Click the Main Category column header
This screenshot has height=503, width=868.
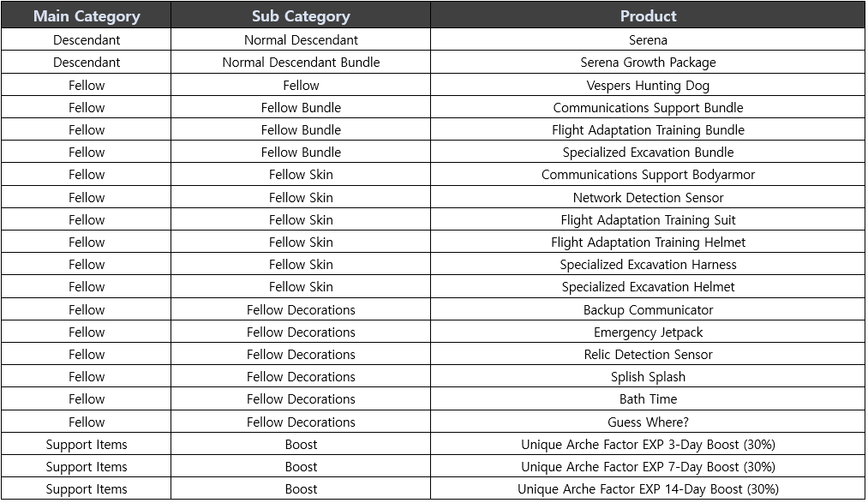86,16
